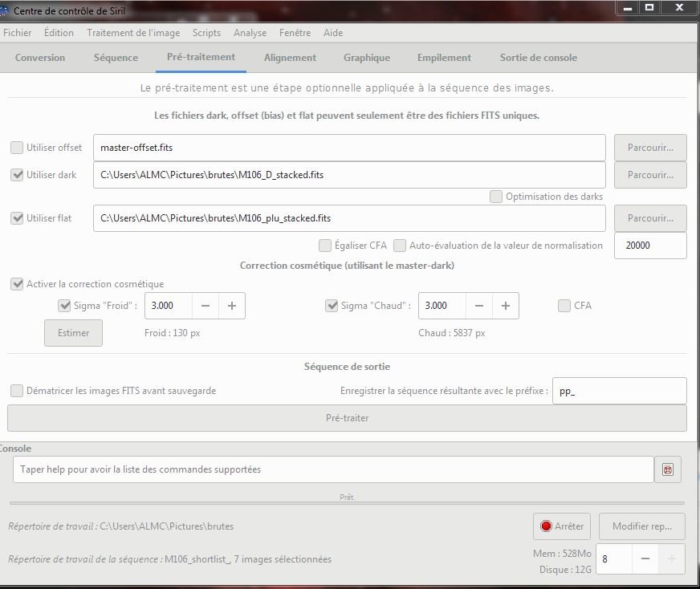The width and height of the screenshot is (700, 589).
Task: Open the Analyse menu
Action: [x=250, y=33]
